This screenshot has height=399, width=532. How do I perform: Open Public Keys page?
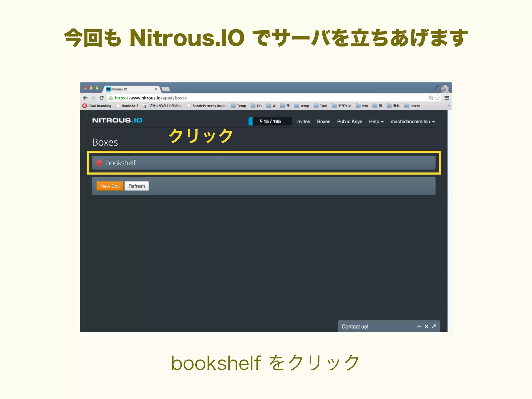pos(350,121)
